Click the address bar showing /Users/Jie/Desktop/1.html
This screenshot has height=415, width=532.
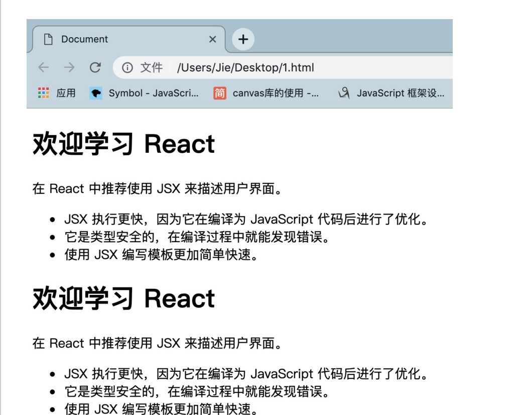click(x=283, y=68)
